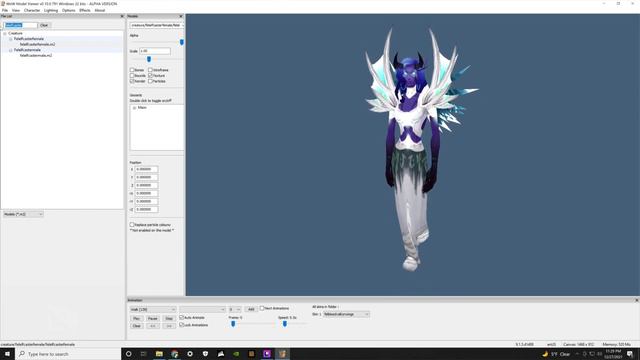Open the NVIDIA taskbar icon
This screenshot has width=640, height=360.
(236, 354)
